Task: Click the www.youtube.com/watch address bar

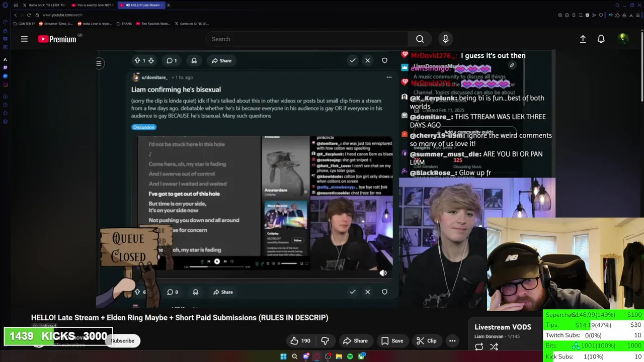Action: click(62, 15)
